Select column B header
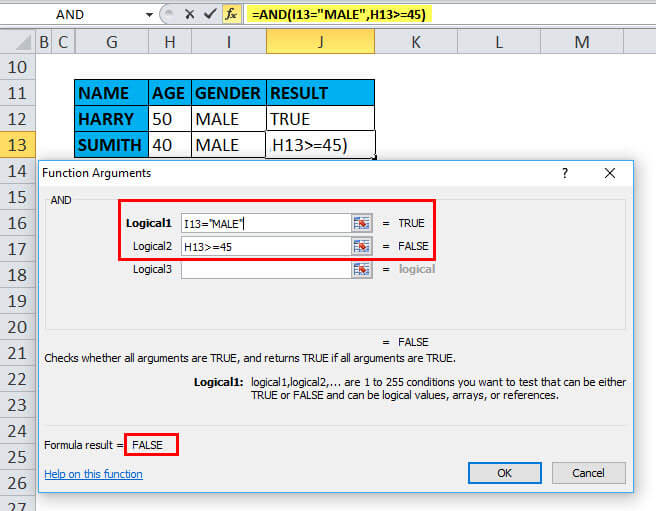 44,42
